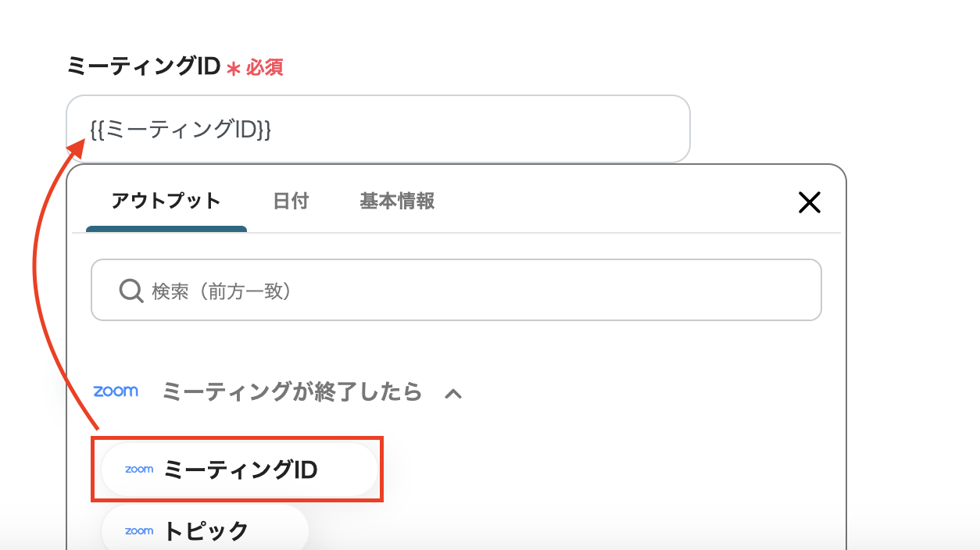This screenshot has width=980, height=550.
Task: Click the magnifier icon in the search box
Action: [131, 291]
